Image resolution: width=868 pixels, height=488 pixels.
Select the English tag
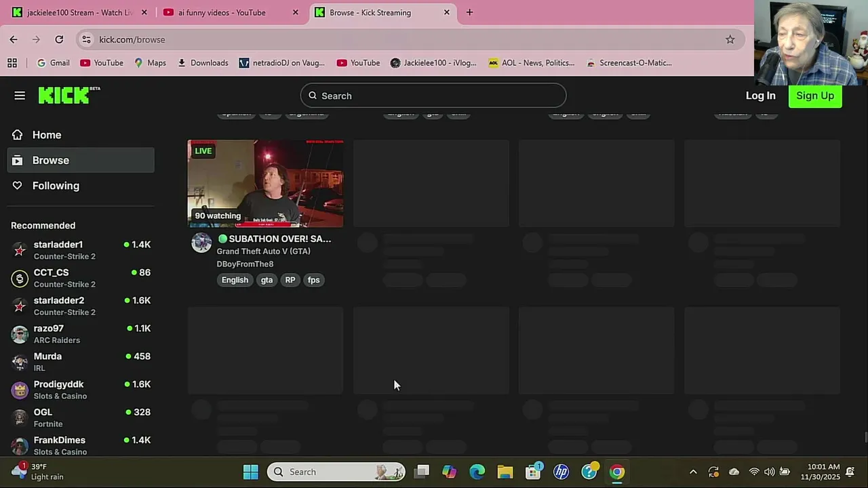click(235, 280)
